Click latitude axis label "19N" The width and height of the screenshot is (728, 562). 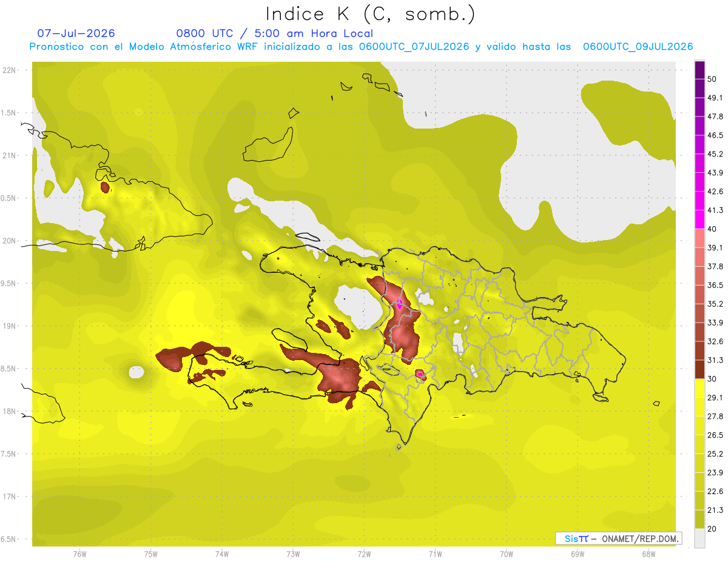click(x=10, y=326)
